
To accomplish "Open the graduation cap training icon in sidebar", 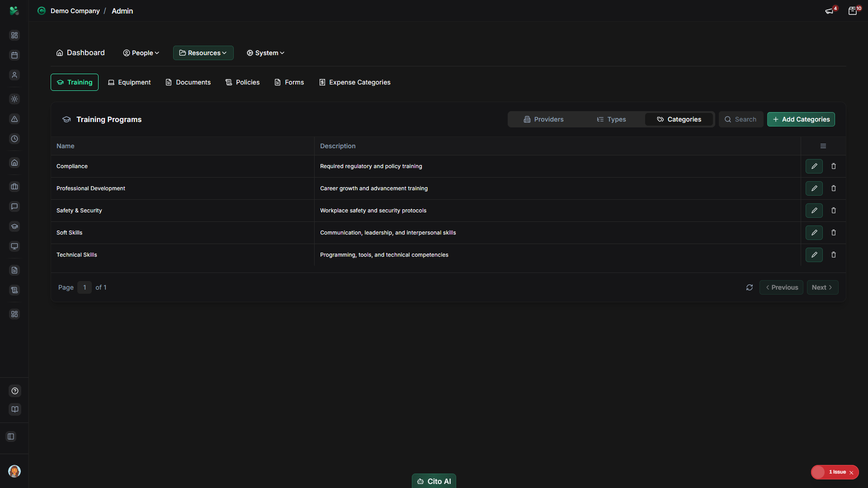I will coord(14,226).
